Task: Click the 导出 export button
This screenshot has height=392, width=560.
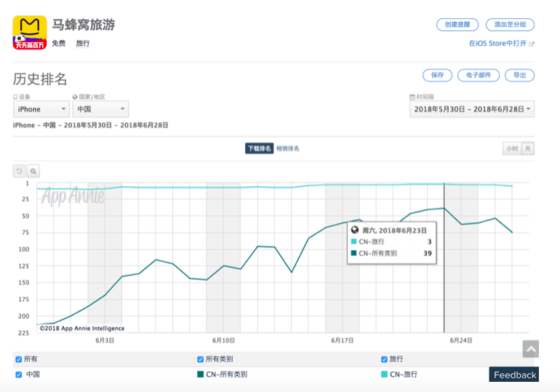Action: tap(520, 76)
